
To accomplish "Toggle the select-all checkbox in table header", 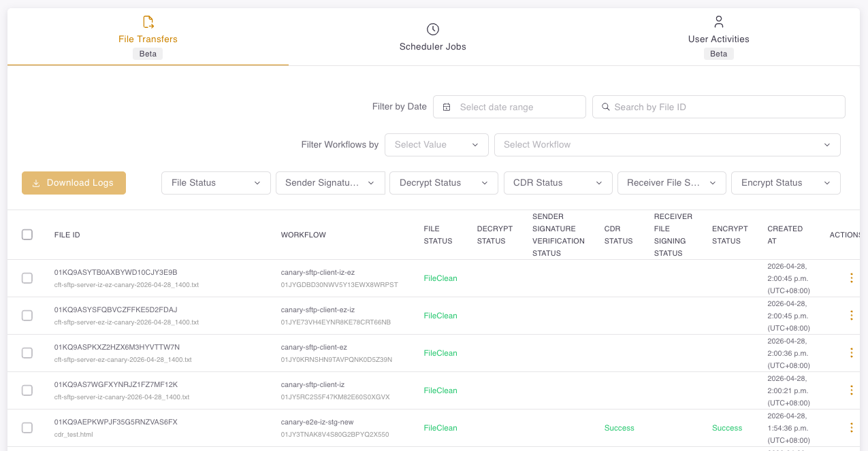I will click(27, 235).
